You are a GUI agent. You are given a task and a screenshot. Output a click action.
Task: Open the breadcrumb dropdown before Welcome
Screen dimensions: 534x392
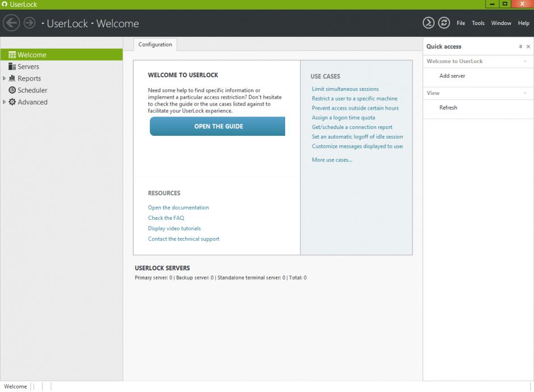point(92,23)
